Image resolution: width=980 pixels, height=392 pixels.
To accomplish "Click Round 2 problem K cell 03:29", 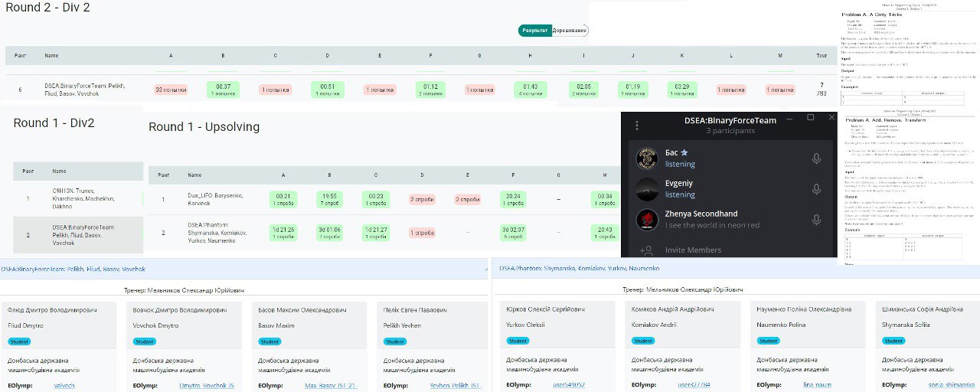I will [x=681, y=90].
